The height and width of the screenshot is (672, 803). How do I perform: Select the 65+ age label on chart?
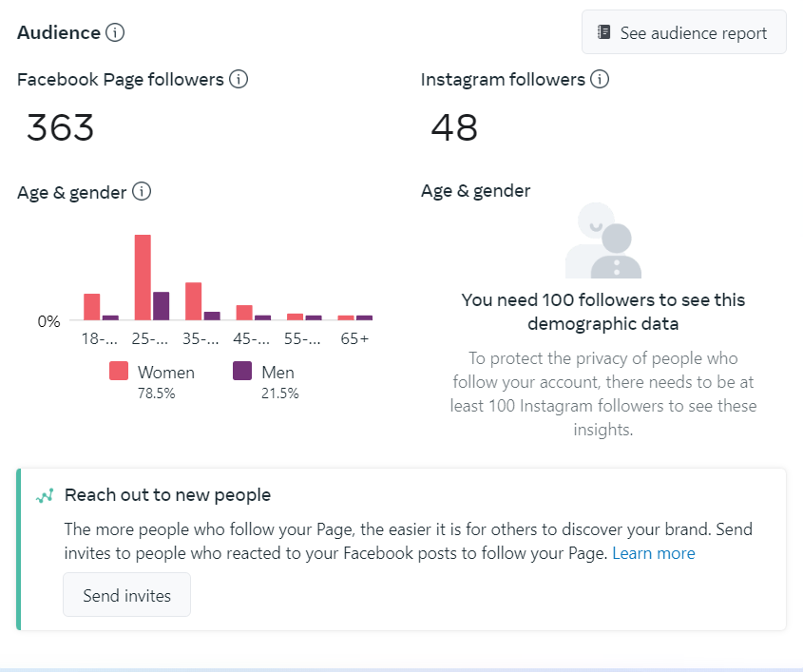(x=355, y=339)
